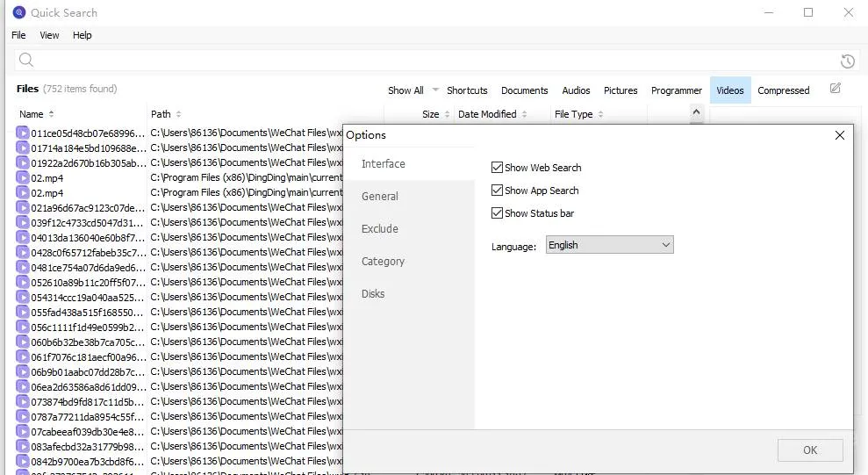The height and width of the screenshot is (475, 868).
Task: Click video icon for 0481ce754a07d6da9ed6 file
Action: coord(22,268)
